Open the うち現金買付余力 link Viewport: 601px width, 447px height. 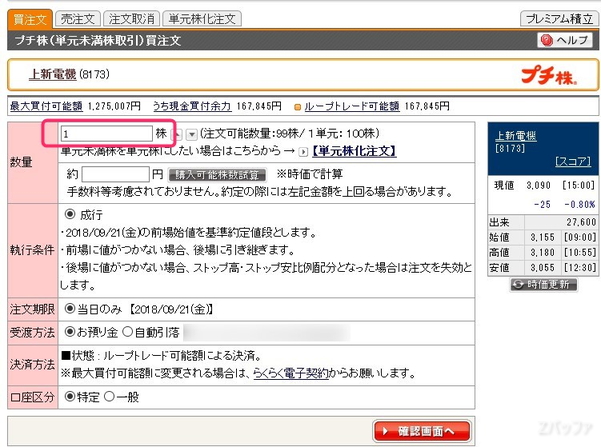click(192, 106)
